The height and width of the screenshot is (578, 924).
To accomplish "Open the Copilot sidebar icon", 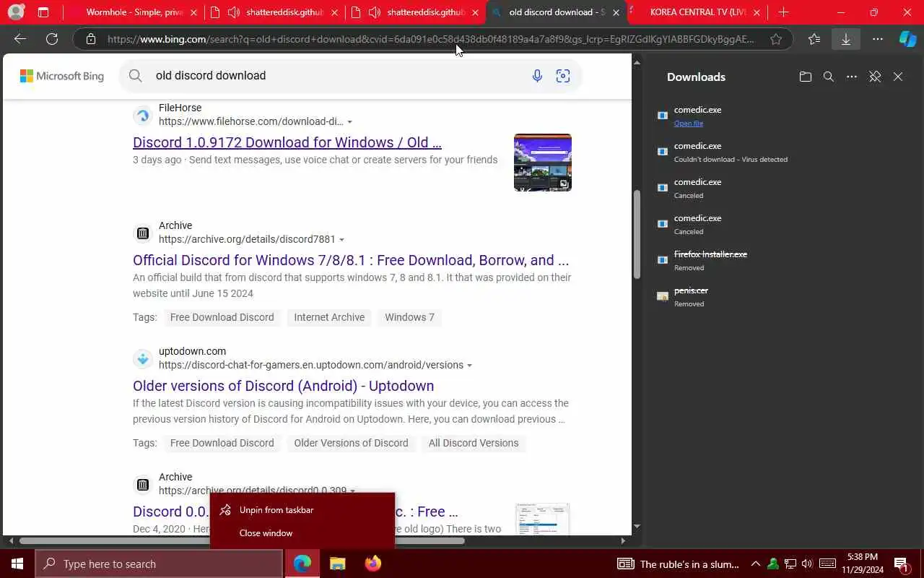I will pyautogui.click(x=907, y=39).
